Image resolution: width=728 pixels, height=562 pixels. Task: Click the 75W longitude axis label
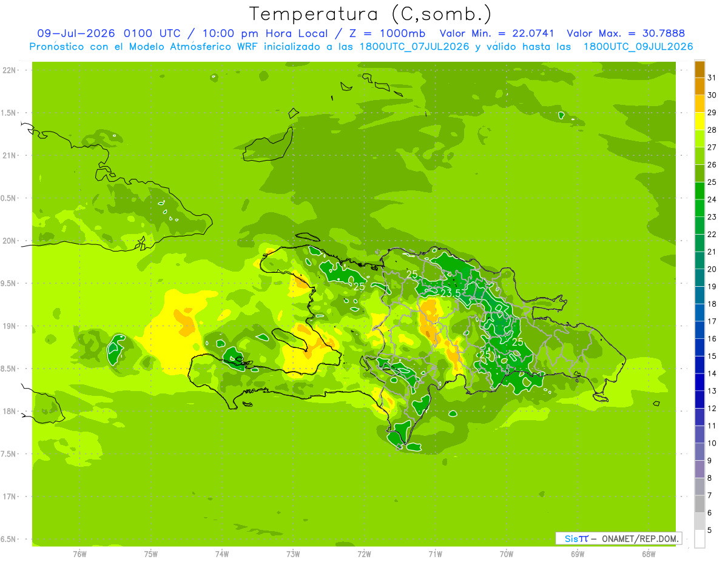[151, 554]
